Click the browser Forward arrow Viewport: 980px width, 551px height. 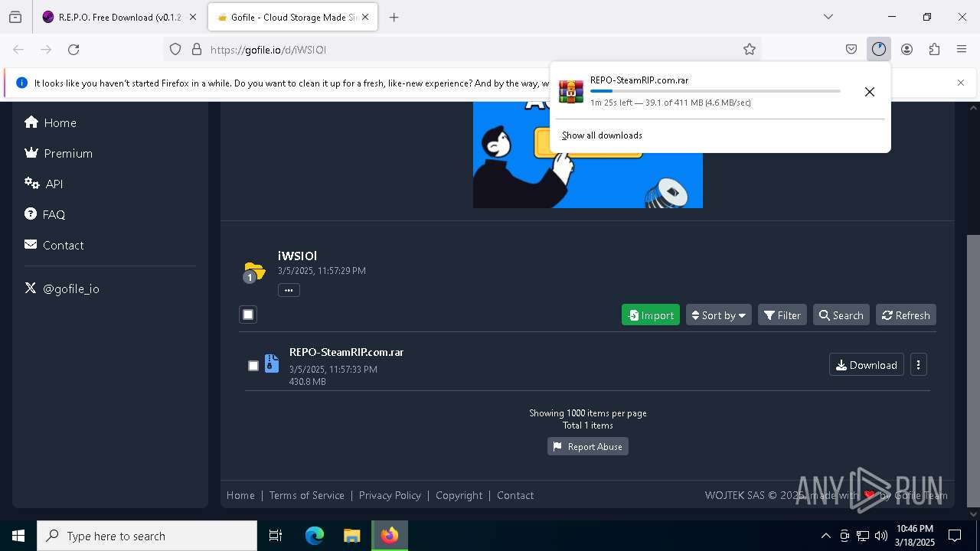pos(46,49)
